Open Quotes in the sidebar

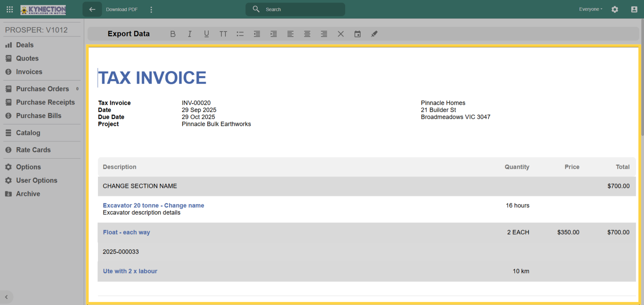pyautogui.click(x=27, y=58)
